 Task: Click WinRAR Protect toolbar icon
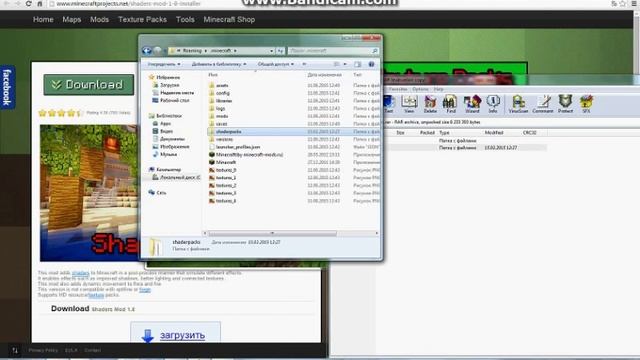tap(566, 104)
